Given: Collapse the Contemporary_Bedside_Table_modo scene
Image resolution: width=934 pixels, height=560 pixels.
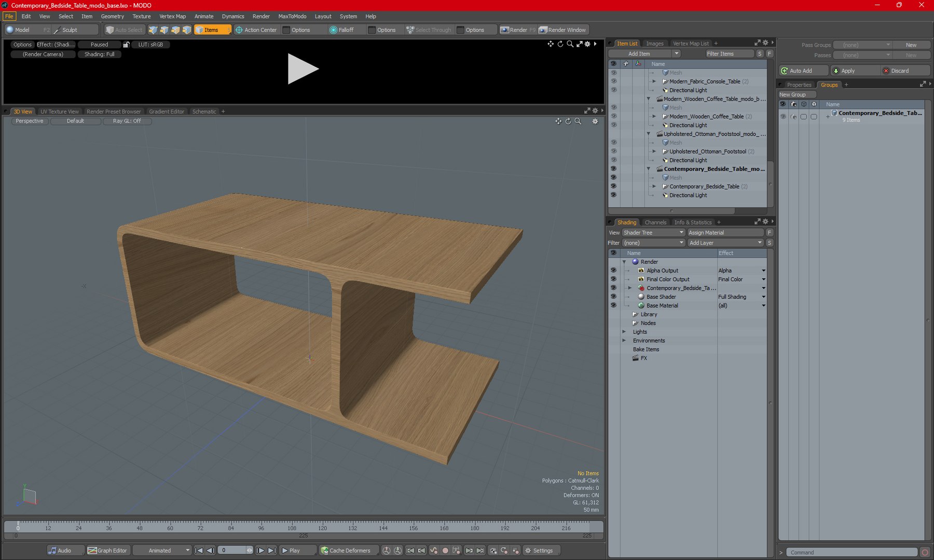Looking at the screenshot, I should point(648,169).
